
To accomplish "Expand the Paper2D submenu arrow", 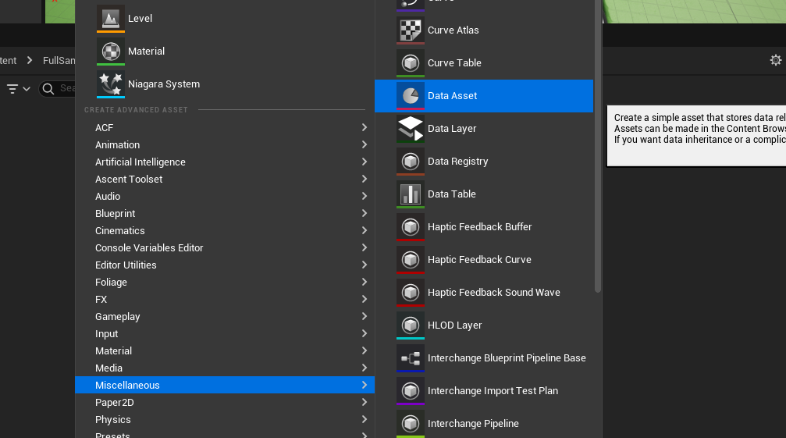I will tap(364, 403).
